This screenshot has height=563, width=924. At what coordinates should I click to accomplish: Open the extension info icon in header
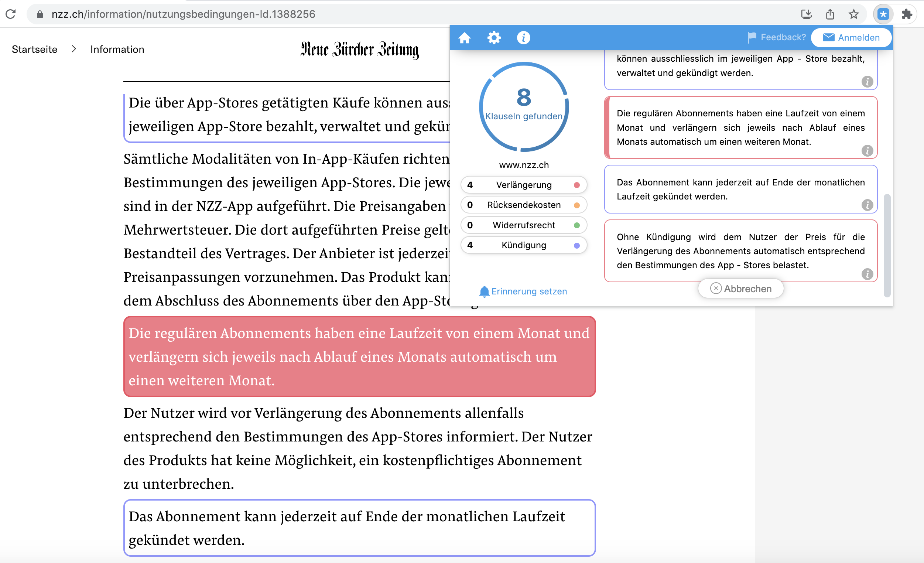[x=524, y=38]
